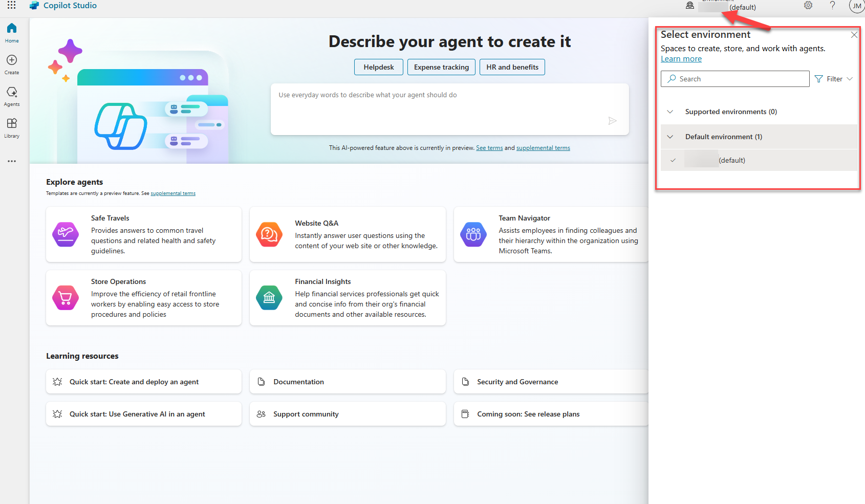Collapse the Default environment (1) section
The image size is (865, 504).
(670, 137)
